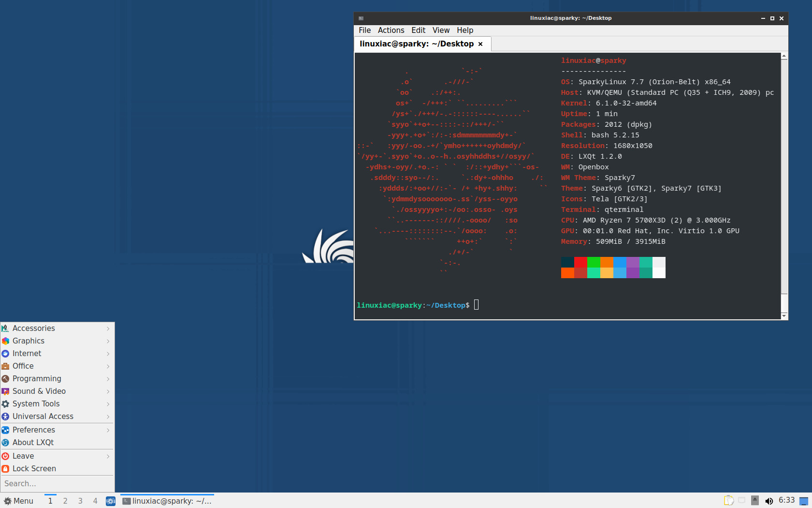
Task: Expand the Preferences submenu arrow
Action: [x=108, y=430]
